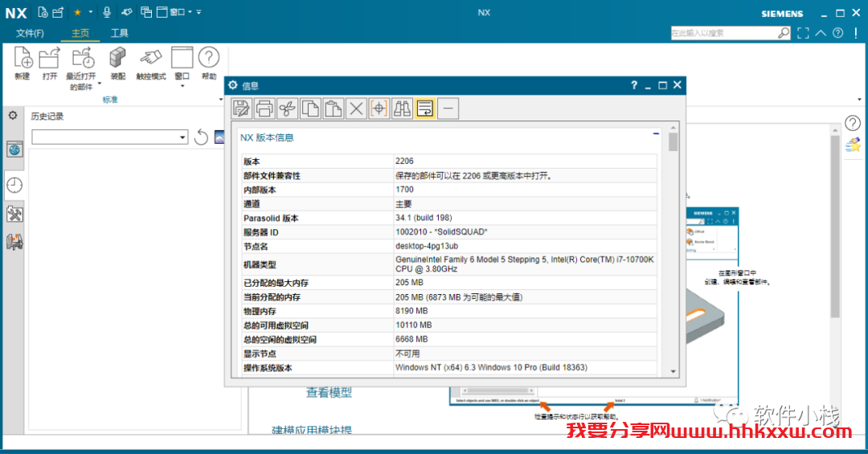The image size is (868, 454).
Task: Select the 物理内存 value 8190 MB
Action: (x=411, y=311)
